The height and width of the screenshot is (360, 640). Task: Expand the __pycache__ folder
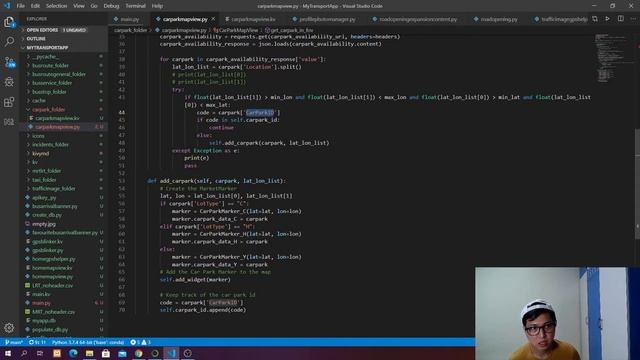tap(63, 56)
